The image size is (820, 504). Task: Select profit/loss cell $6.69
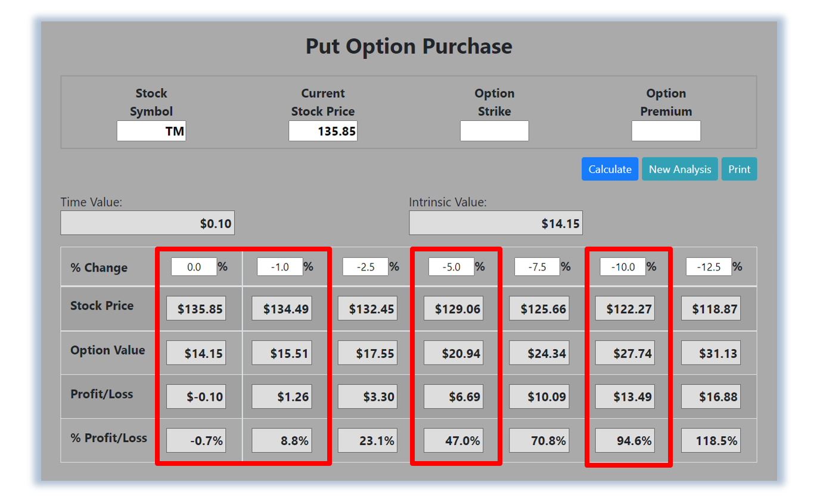(454, 397)
